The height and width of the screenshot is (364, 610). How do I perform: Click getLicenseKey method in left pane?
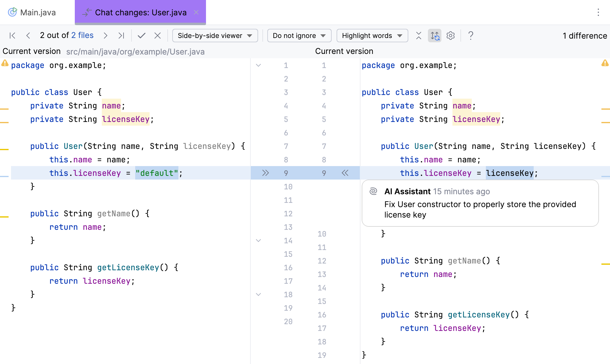(x=128, y=267)
